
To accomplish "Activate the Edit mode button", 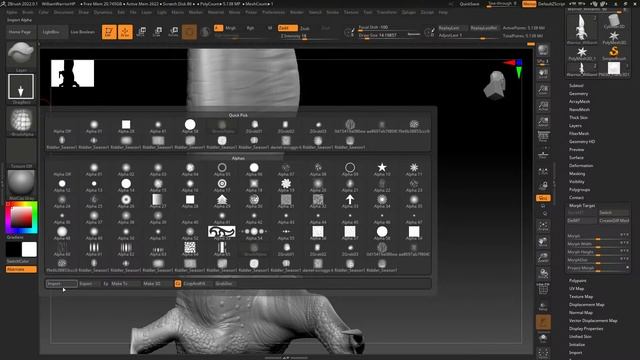I will click(x=109, y=32).
